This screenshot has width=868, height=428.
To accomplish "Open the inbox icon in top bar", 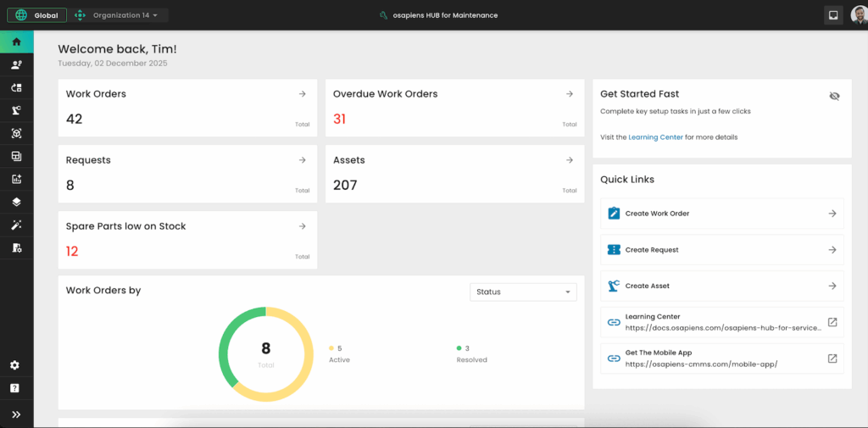I will (833, 15).
